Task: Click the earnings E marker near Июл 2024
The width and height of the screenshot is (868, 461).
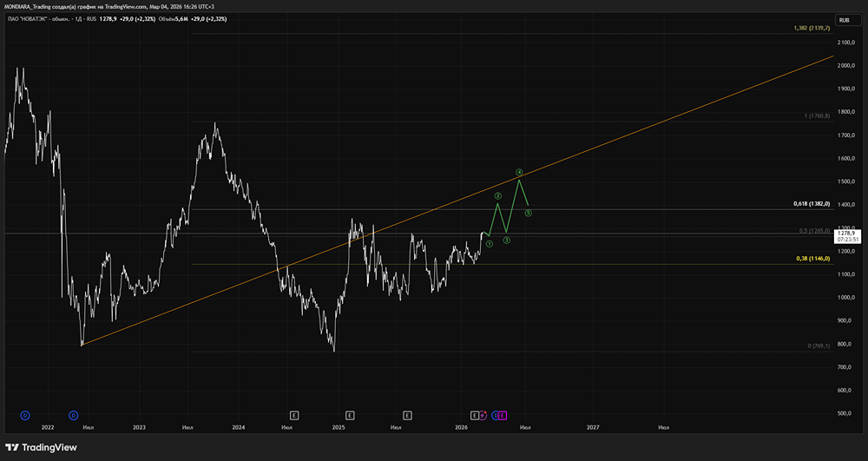Action: tap(294, 415)
